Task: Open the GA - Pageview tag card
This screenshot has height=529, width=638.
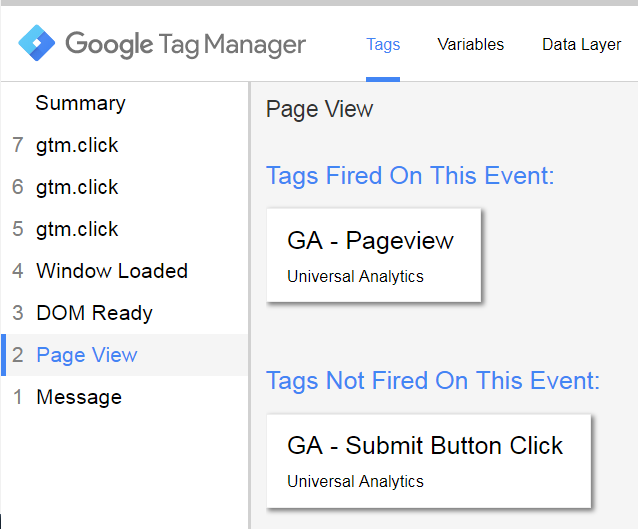Action: click(x=374, y=254)
